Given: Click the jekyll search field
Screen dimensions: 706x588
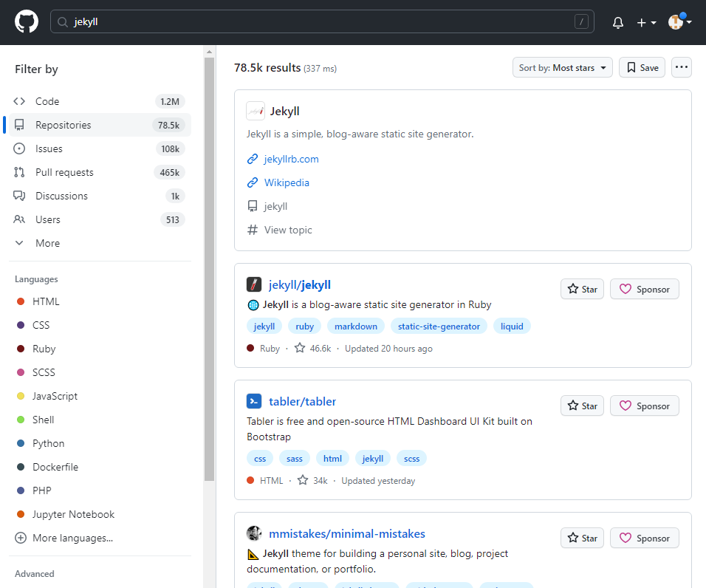Looking at the screenshot, I should [322, 21].
